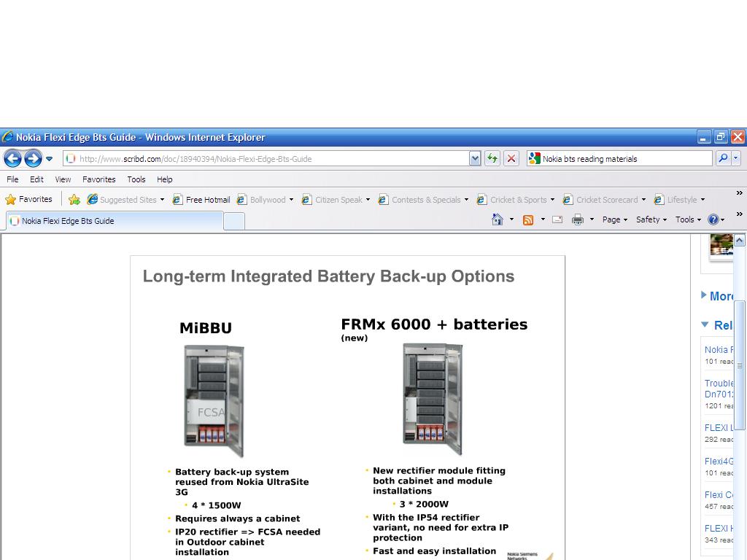Click the orange RSS feeds icon
The width and height of the screenshot is (747, 560).
coord(528,219)
